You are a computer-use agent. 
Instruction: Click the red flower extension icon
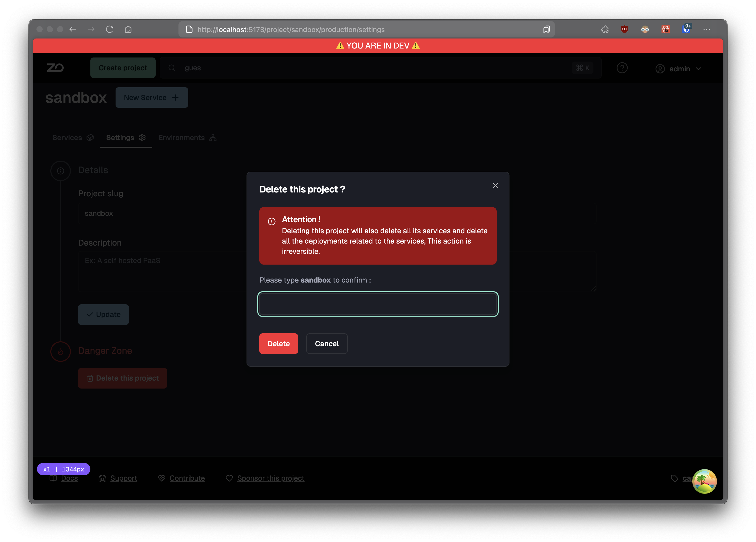(666, 29)
